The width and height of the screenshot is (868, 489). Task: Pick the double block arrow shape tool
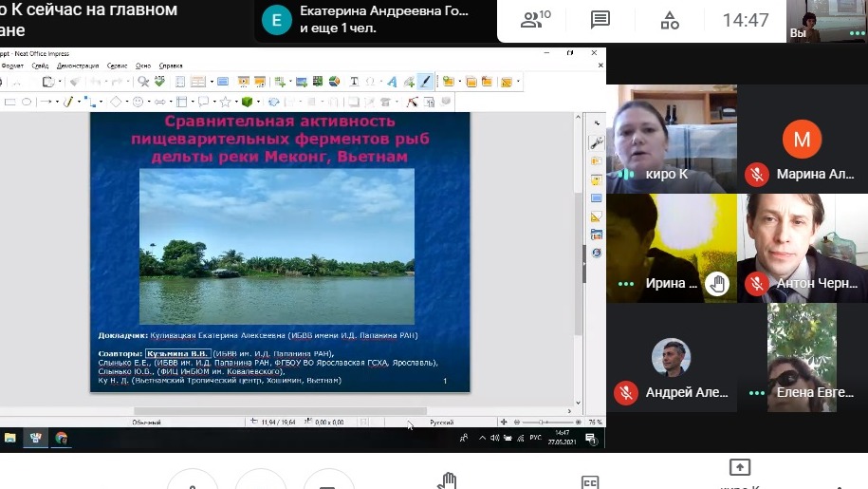click(160, 102)
